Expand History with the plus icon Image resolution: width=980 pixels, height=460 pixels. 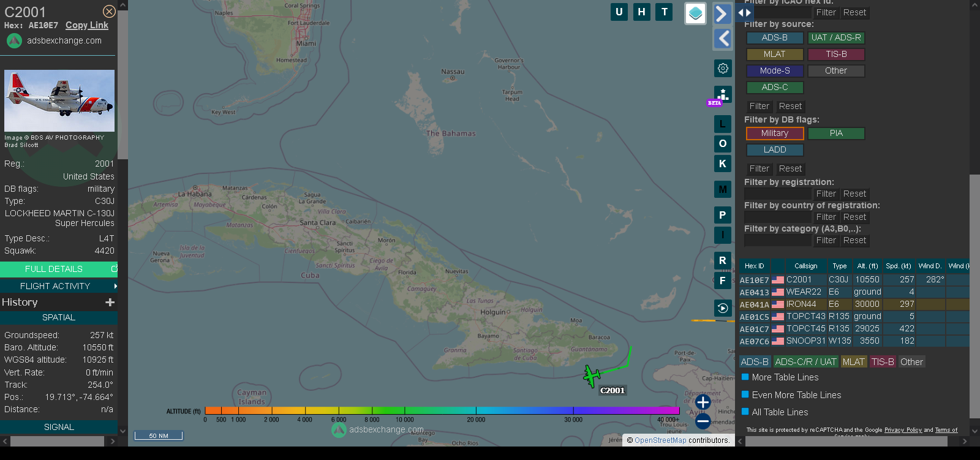click(x=110, y=302)
